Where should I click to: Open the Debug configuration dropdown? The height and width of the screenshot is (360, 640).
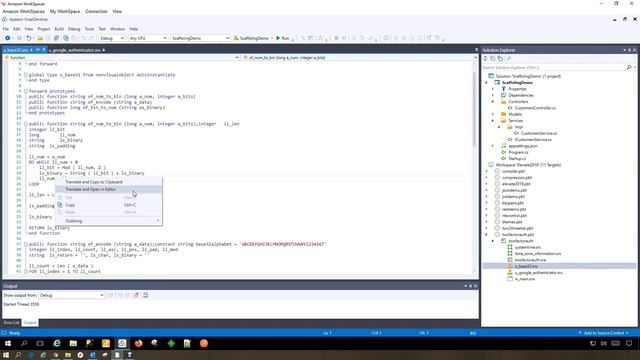point(112,38)
